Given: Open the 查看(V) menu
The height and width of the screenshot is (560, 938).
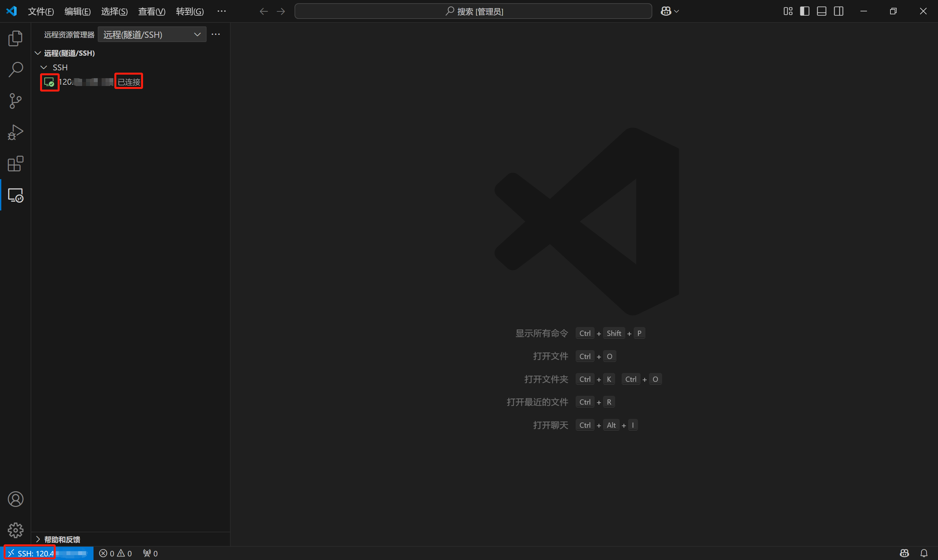Looking at the screenshot, I should (152, 12).
